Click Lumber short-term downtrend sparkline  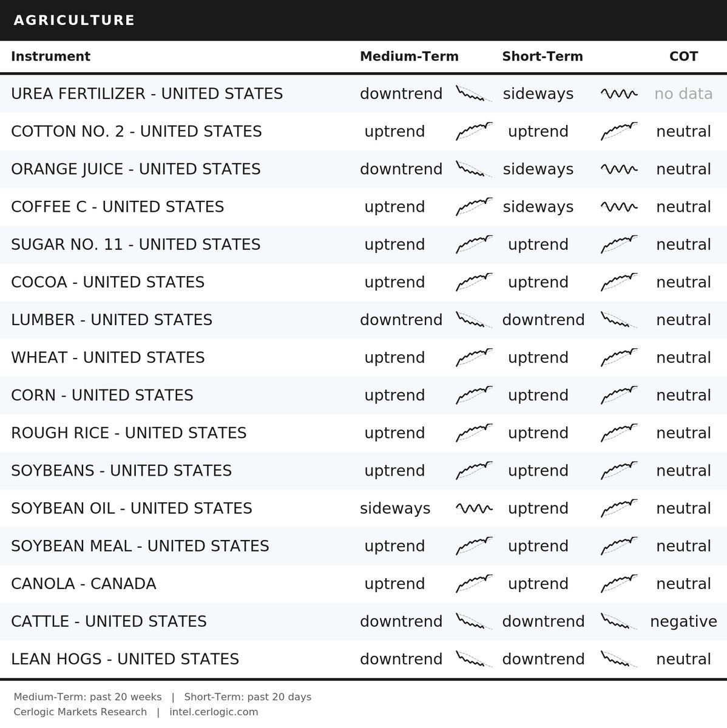pos(619,320)
